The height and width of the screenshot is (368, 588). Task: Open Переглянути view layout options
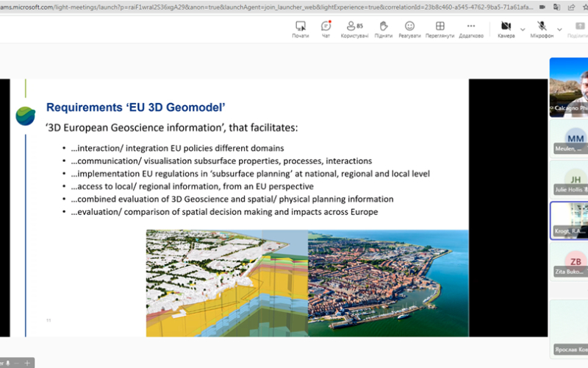pos(440,29)
